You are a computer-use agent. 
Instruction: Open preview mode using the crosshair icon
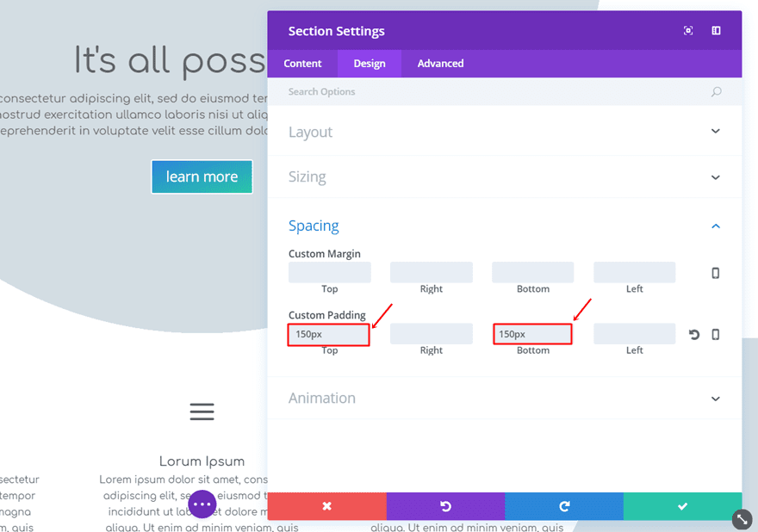[688, 30]
